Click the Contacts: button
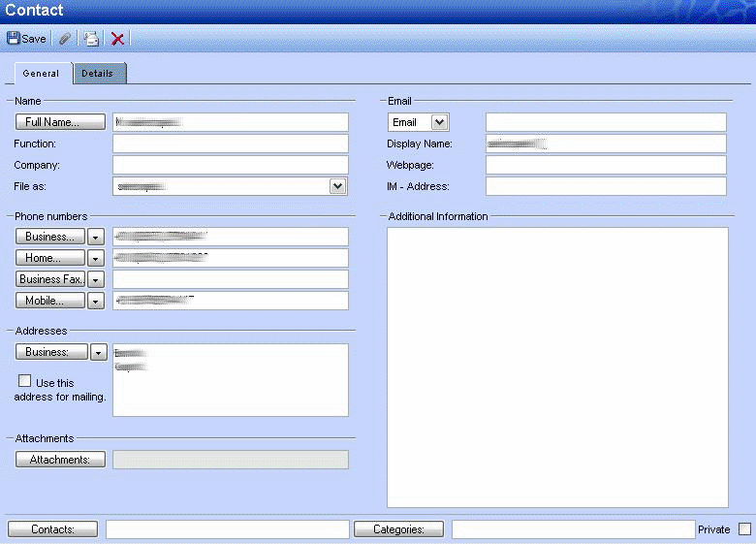Screen dimensions: 756x544 coord(53,529)
